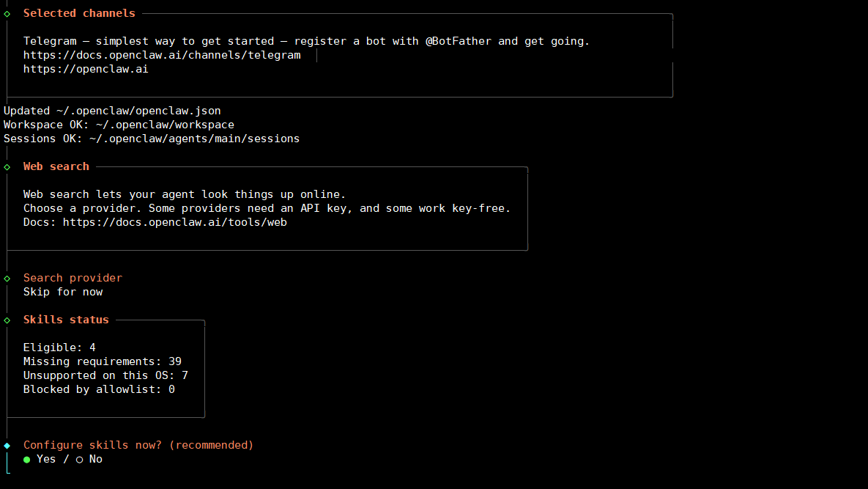Click the Web search section diamond icon

(x=7, y=166)
